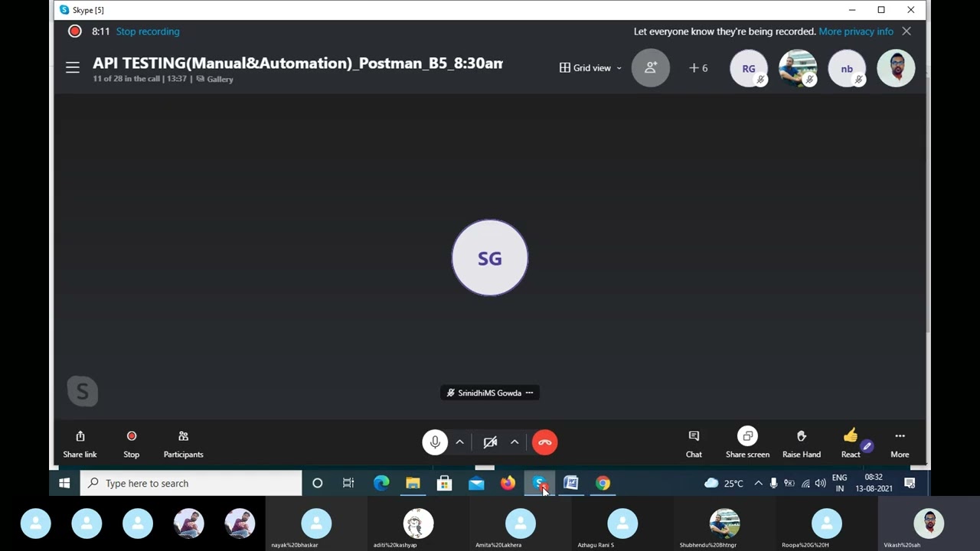Open the React emoji picker

point(851,443)
